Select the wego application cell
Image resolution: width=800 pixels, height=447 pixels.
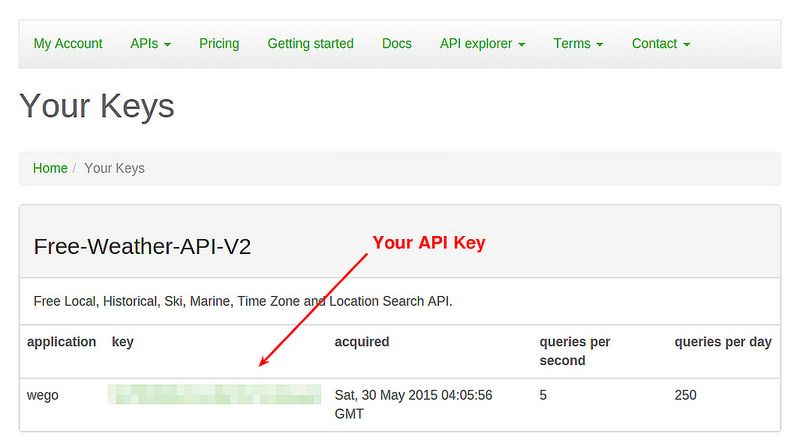(43, 395)
